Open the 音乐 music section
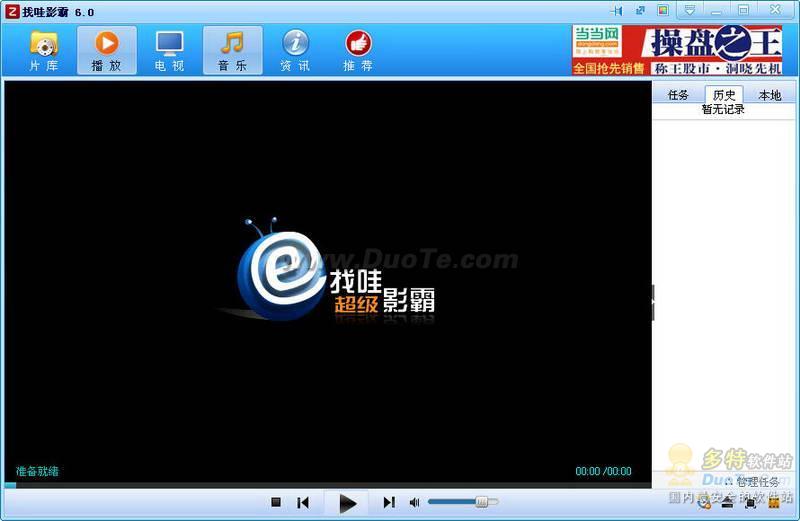800x521 pixels. (233, 51)
